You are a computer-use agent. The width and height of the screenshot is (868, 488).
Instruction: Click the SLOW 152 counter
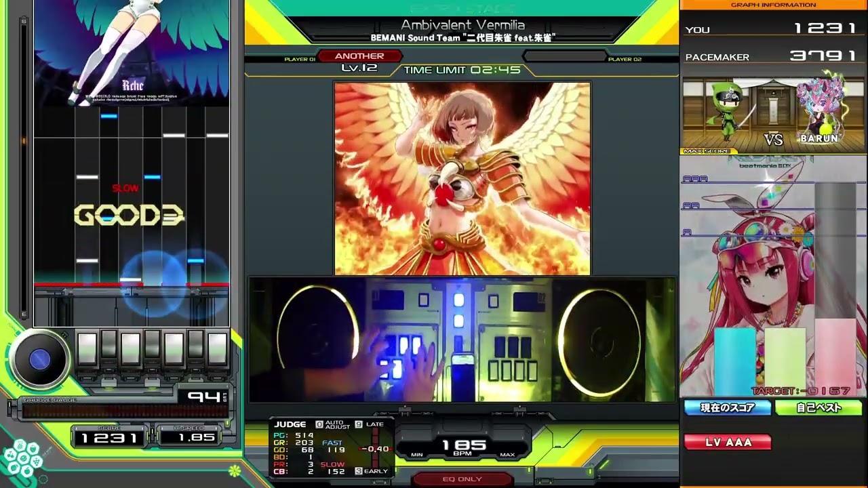[333, 468]
